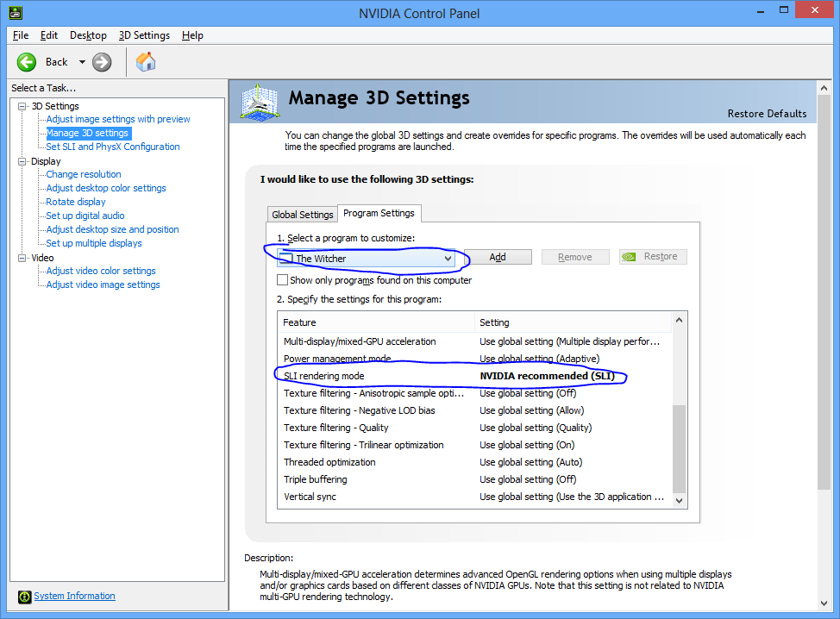Select 'Manage 3D settings' in task tree
The height and width of the screenshot is (619, 840).
tap(88, 133)
